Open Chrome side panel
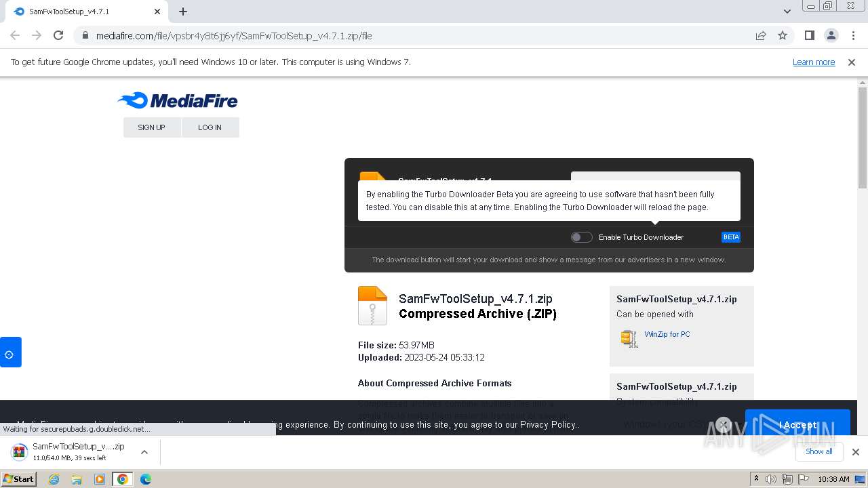Image resolution: width=868 pixels, height=488 pixels. (809, 35)
